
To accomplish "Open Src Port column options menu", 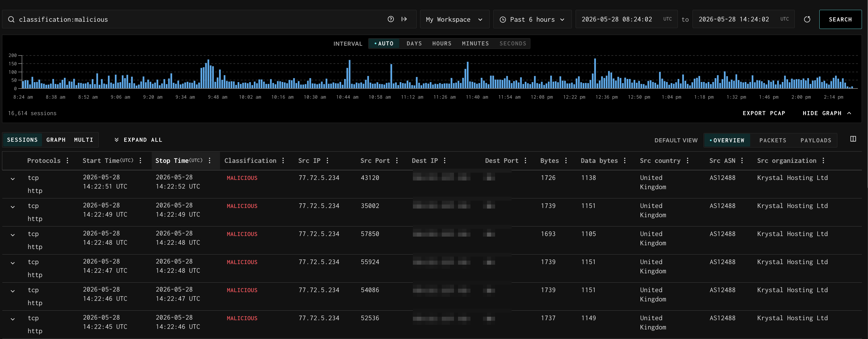I will pyautogui.click(x=397, y=161).
